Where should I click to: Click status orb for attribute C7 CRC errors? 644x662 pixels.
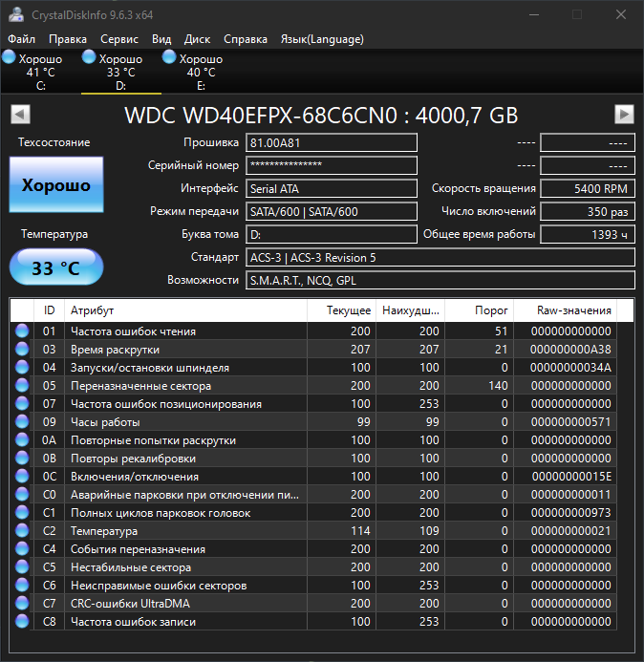coord(22,604)
